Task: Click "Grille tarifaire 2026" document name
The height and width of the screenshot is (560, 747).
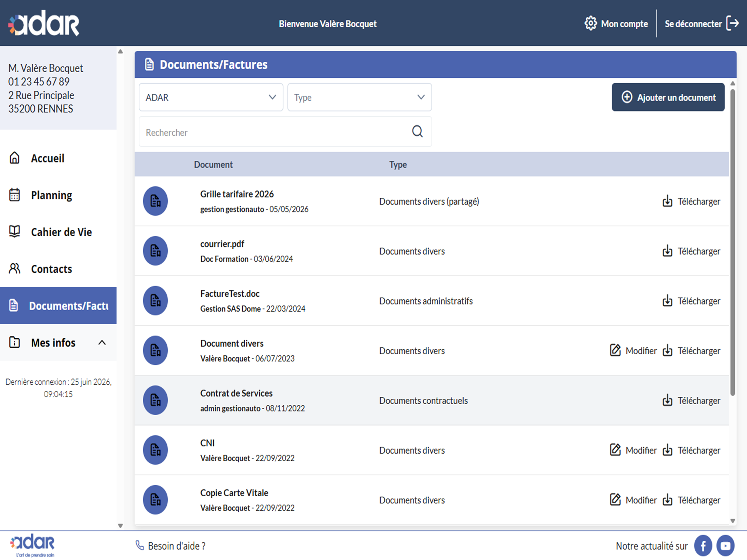Action: [x=237, y=194]
